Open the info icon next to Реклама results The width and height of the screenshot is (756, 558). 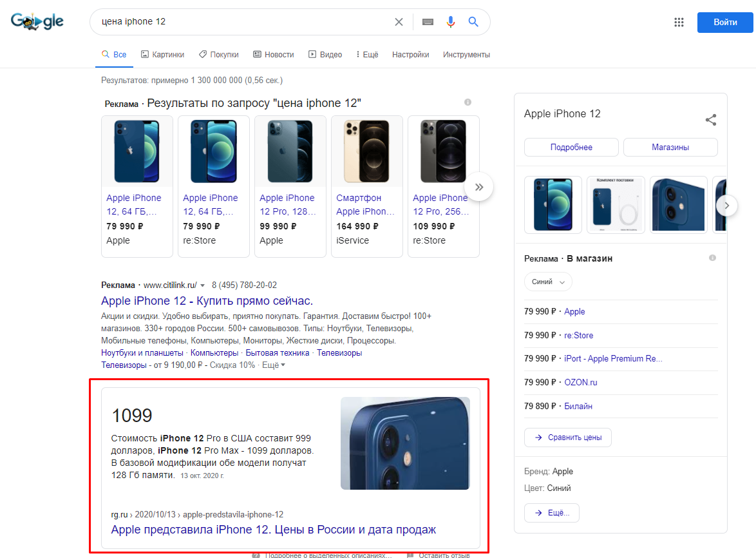pos(468,102)
